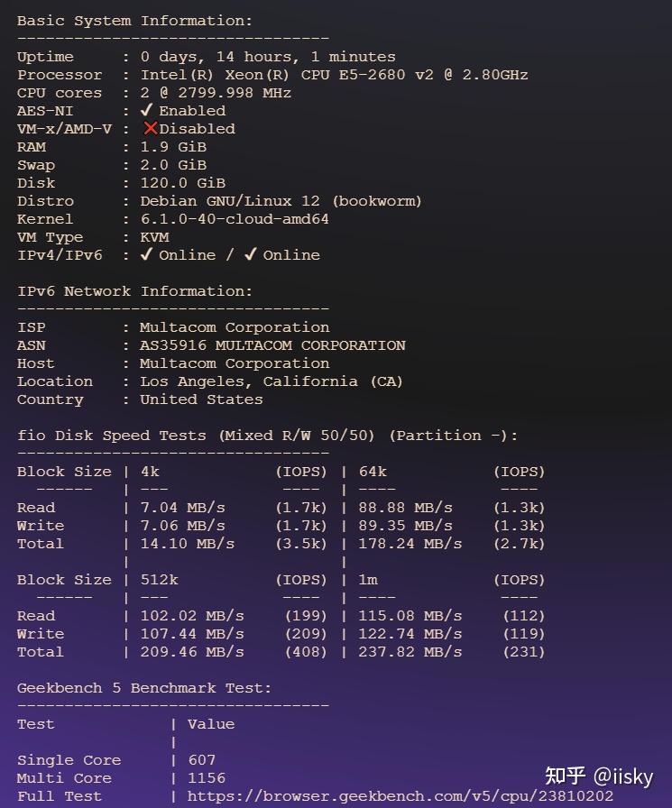Click the 1m total speed 237.82 MB/s
The image size is (672, 808).
(410, 652)
